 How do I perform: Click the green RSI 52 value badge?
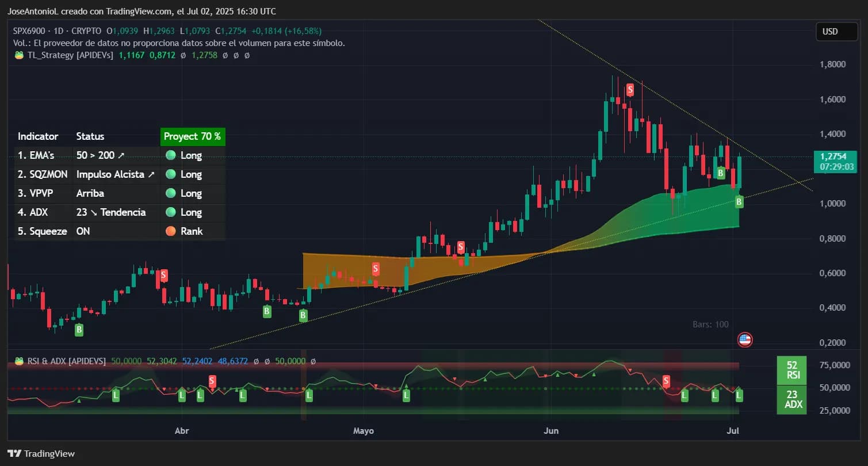pyautogui.click(x=792, y=370)
